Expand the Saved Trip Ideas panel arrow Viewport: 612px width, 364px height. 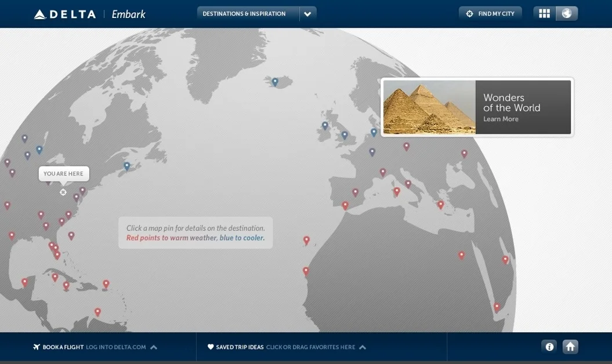click(363, 347)
